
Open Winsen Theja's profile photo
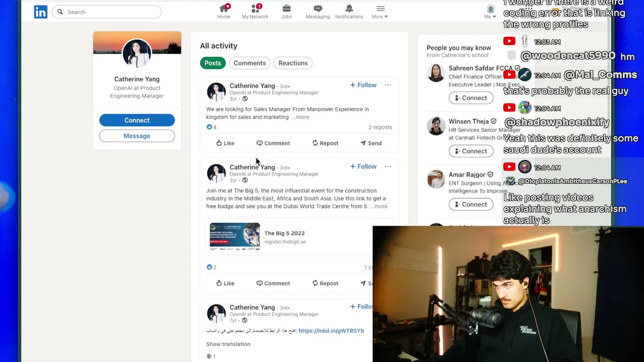tap(436, 126)
